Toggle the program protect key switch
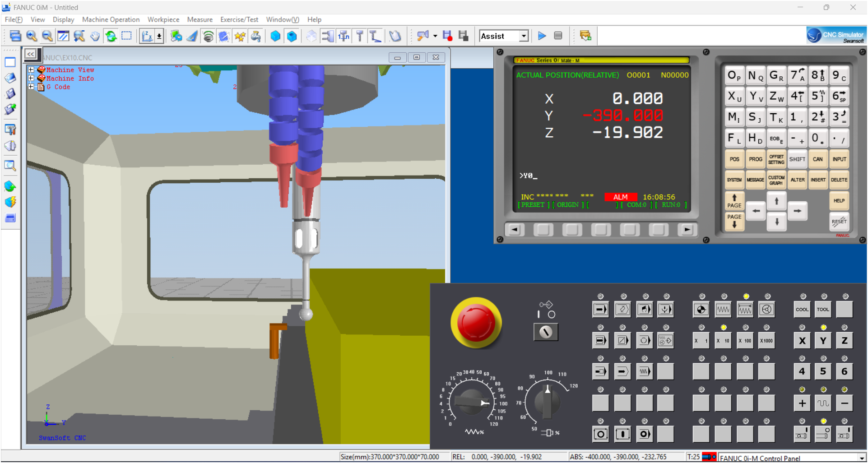The width and height of the screenshot is (868, 463). click(546, 332)
